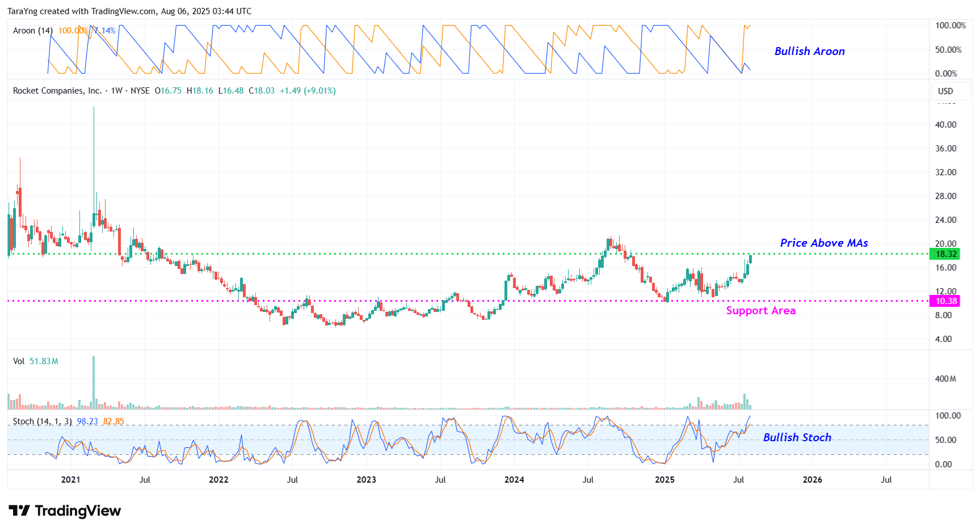Select the Aroon (14) indicator label
This screenshot has height=532, width=980.
click(33, 31)
